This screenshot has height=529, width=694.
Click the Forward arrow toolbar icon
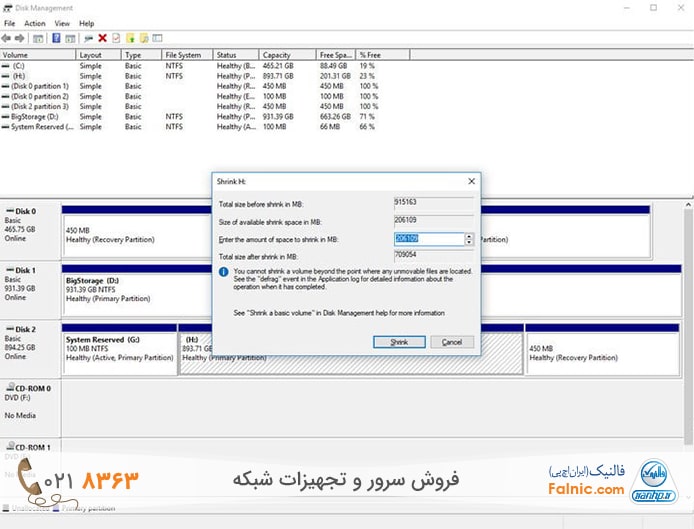point(21,38)
